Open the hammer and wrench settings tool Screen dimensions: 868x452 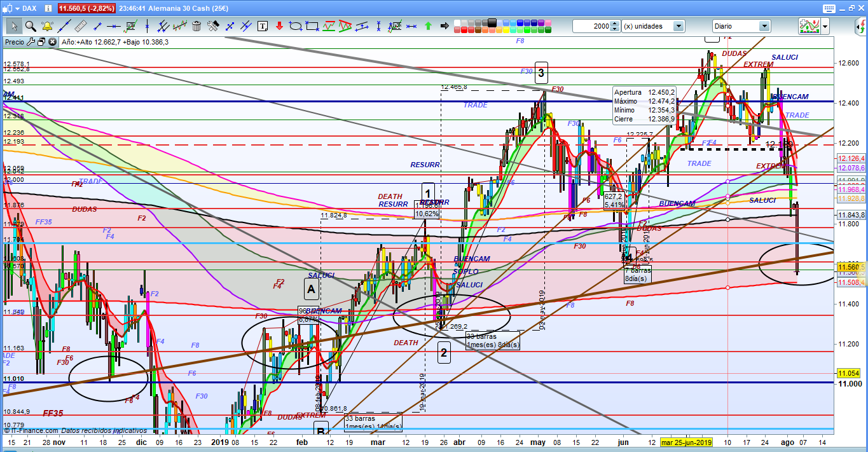click(x=213, y=26)
